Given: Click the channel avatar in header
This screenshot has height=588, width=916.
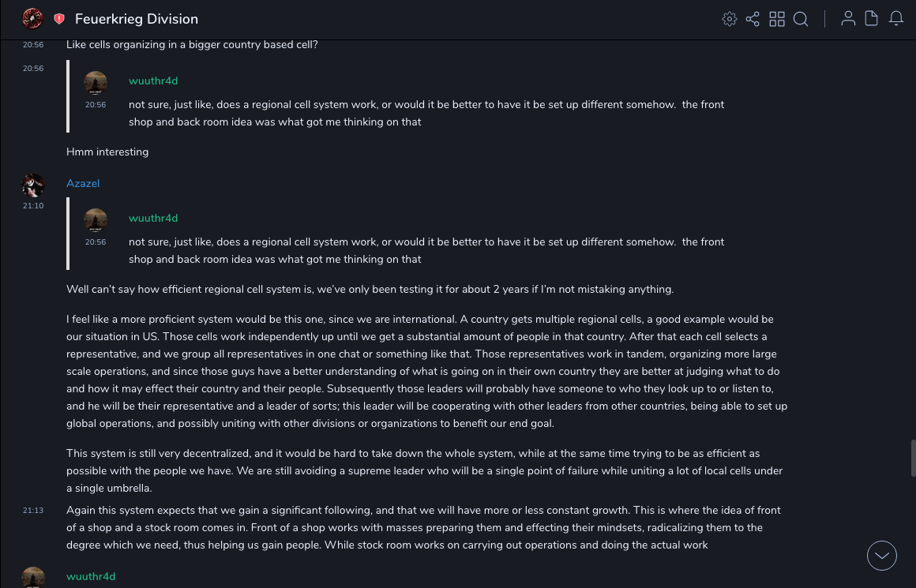Looking at the screenshot, I should [x=32, y=18].
